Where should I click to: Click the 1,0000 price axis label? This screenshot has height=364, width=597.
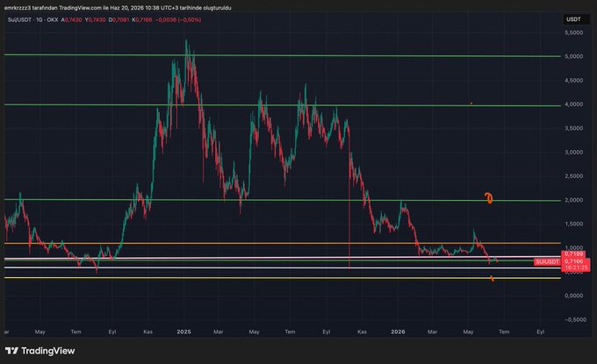click(x=574, y=247)
